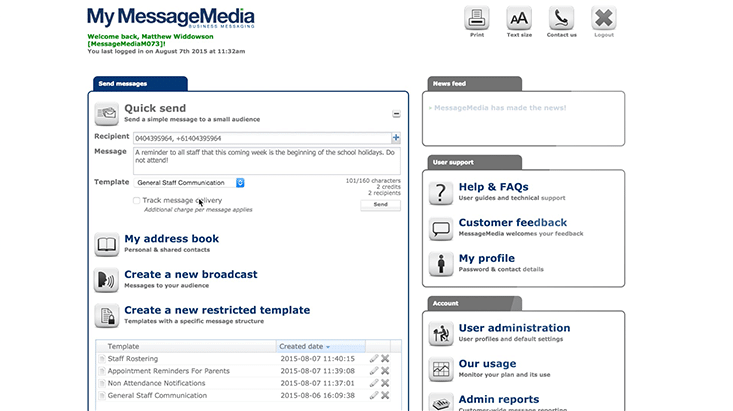Collapse the Quick send section

tap(396, 114)
